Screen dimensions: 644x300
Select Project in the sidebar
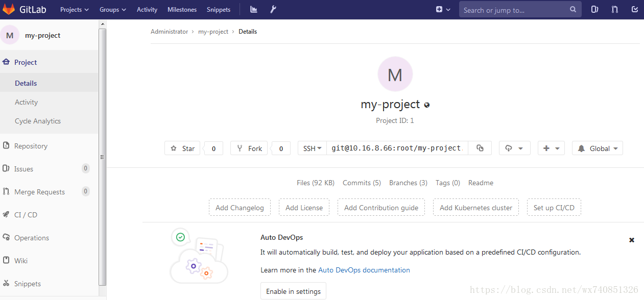[x=49, y=62]
